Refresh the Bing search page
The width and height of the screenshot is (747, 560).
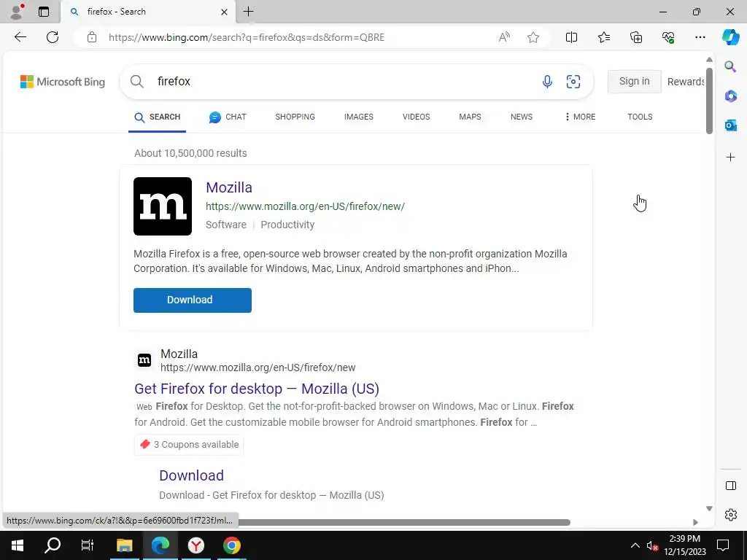click(x=53, y=37)
